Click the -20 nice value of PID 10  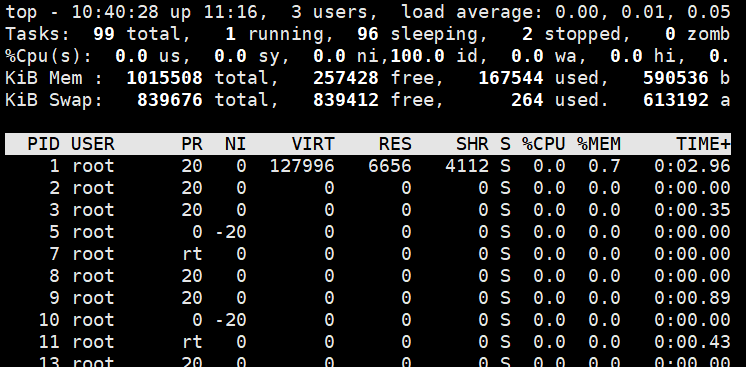[230, 319]
